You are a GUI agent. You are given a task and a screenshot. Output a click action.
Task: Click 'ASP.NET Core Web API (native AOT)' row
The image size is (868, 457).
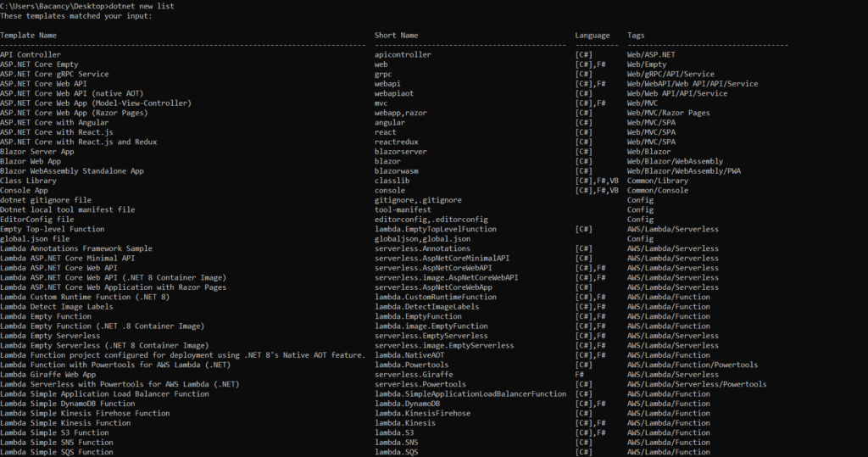(x=71, y=93)
